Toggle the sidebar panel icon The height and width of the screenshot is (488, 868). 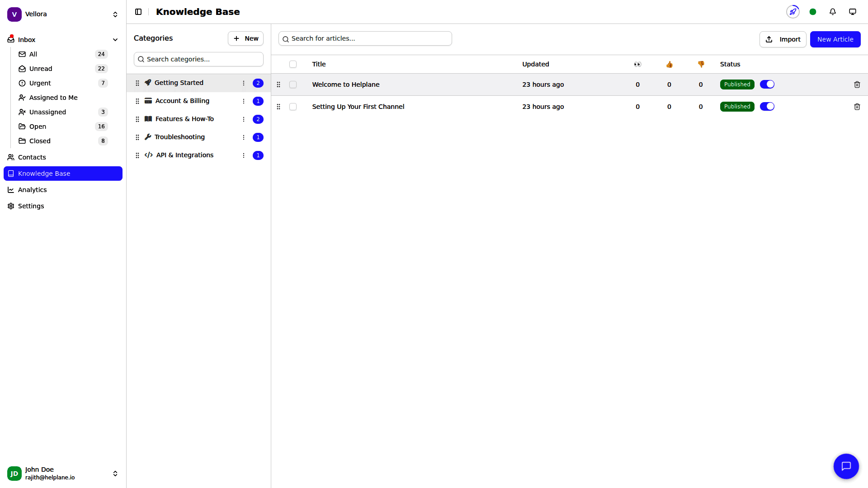(138, 12)
